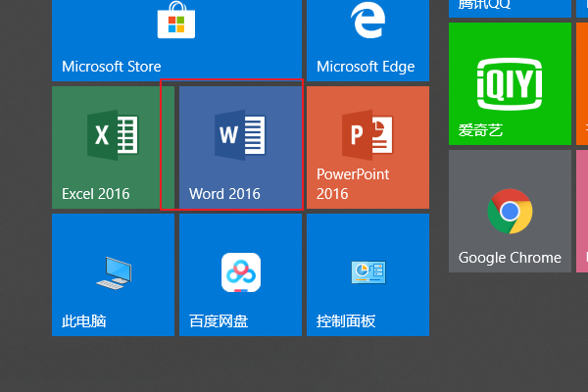Launch the Microsoft Edge tile

click(367, 40)
